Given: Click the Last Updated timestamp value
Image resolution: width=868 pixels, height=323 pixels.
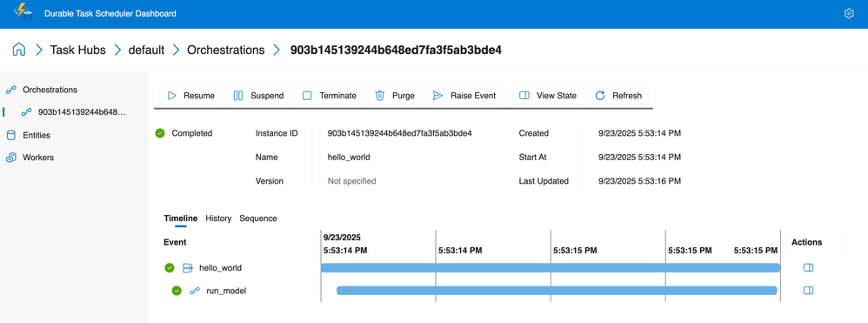Looking at the screenshot, I should 640,180.
